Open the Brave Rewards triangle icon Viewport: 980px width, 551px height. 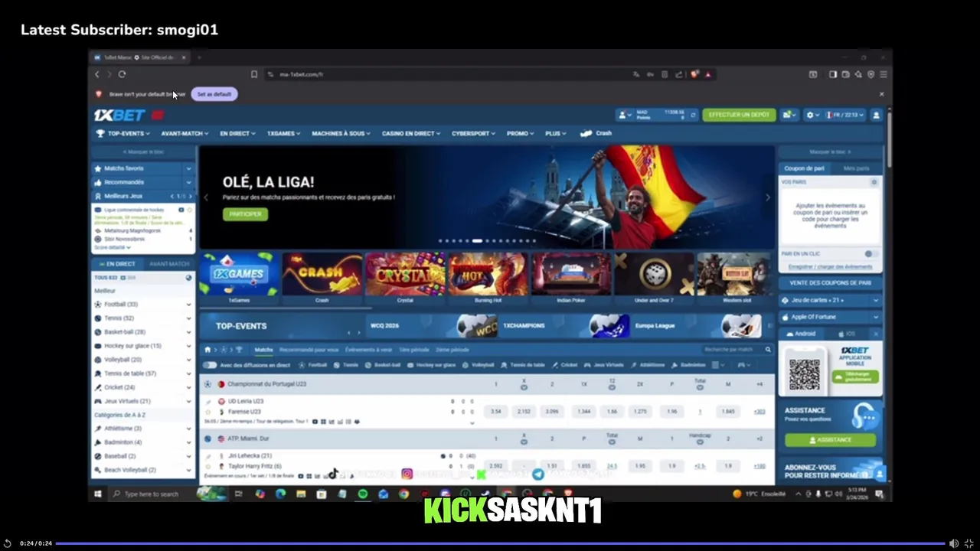[708, 74]
